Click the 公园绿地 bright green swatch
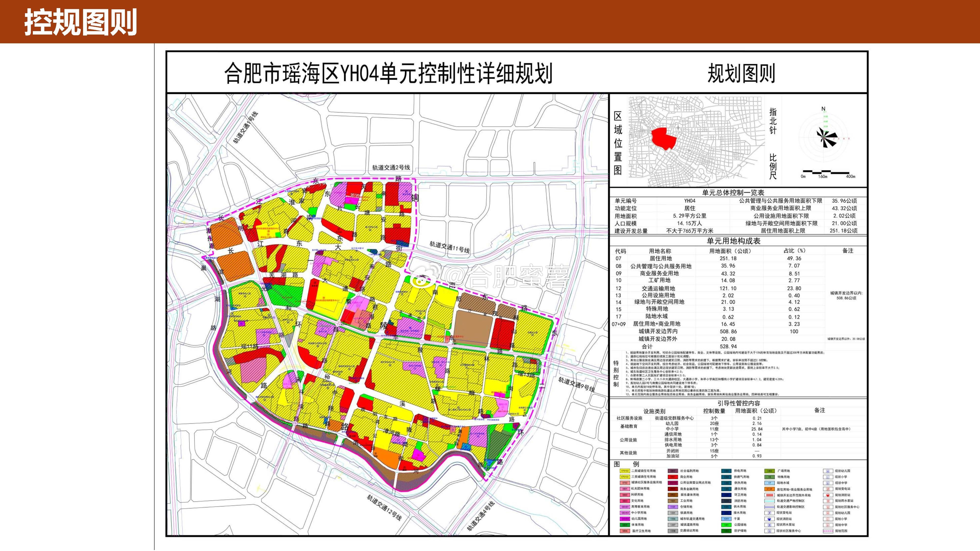 [x=726, y=525]
